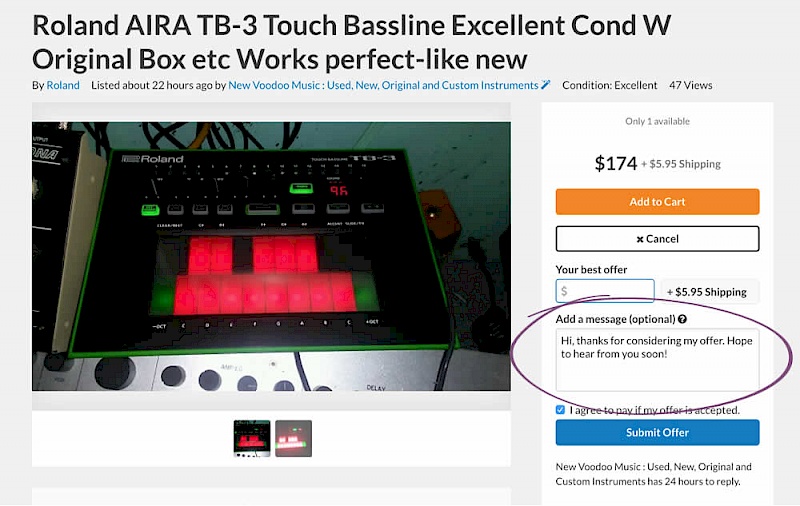Screen dimensions: 800x506
Task: Click the listing title heading
Action: pyautogui.click(x=350, y=39)
